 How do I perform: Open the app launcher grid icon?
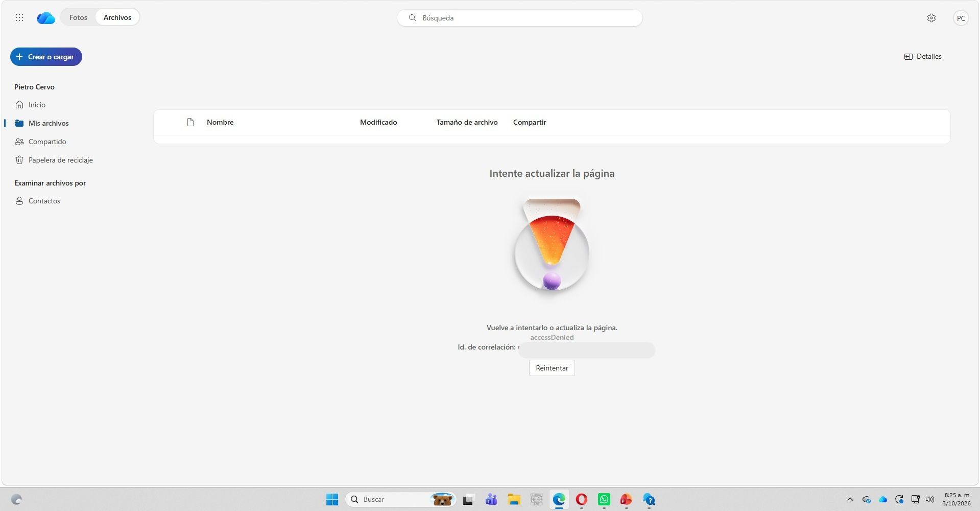pyautogui.click(x=19, y=17)
